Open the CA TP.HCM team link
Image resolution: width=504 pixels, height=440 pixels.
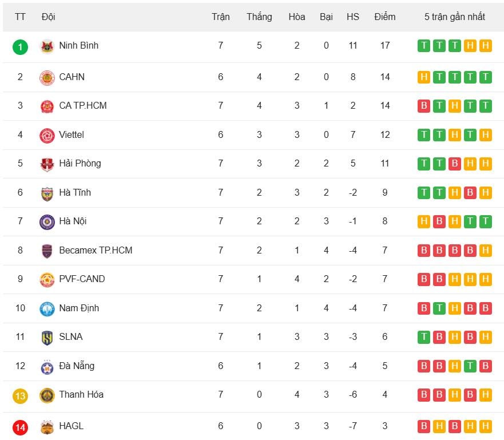point(82,105)
